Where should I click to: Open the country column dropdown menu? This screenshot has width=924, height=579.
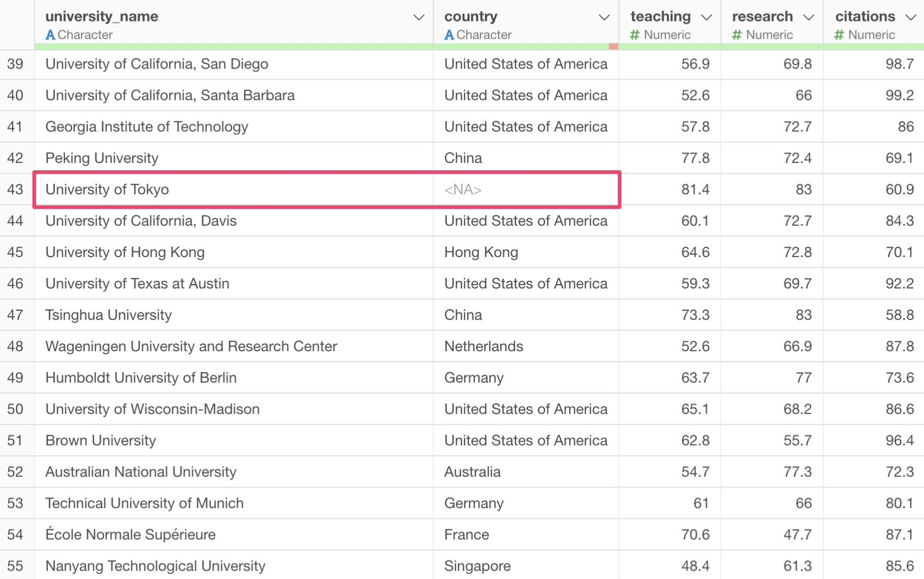604,17
